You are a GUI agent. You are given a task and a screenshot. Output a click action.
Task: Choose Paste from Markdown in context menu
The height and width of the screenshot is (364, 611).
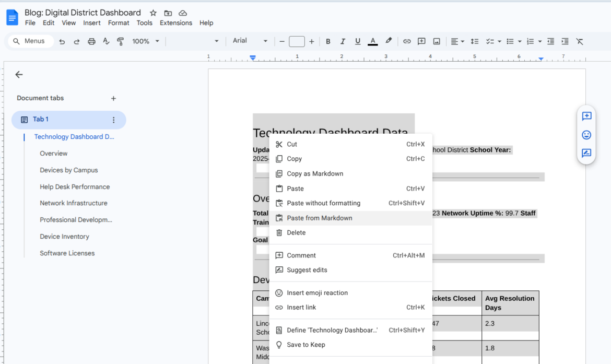pyautogui.click(x=351, y=218)
